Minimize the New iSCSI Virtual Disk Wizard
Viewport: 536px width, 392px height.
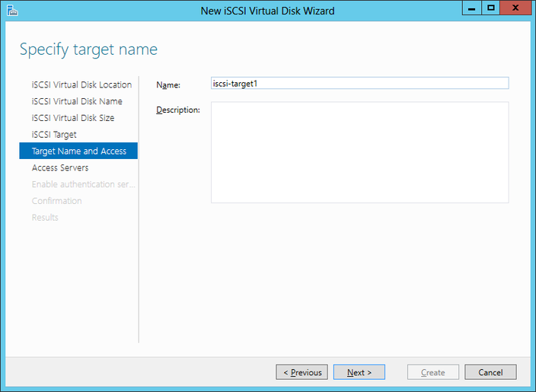click(471, 8)
